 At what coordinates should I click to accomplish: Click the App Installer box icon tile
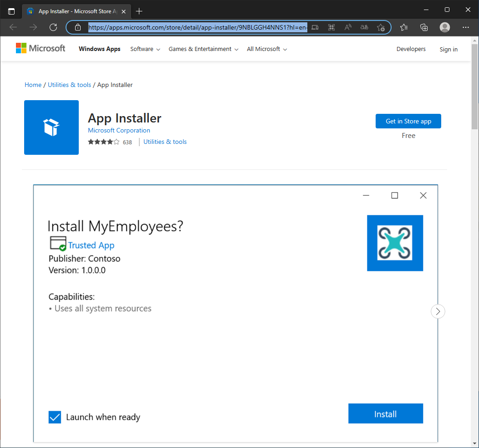[51, 127]
